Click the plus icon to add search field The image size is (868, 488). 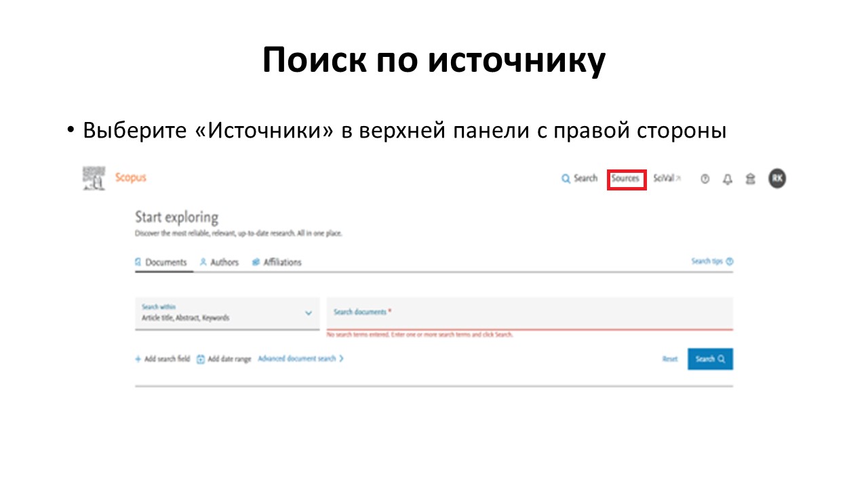138,359
